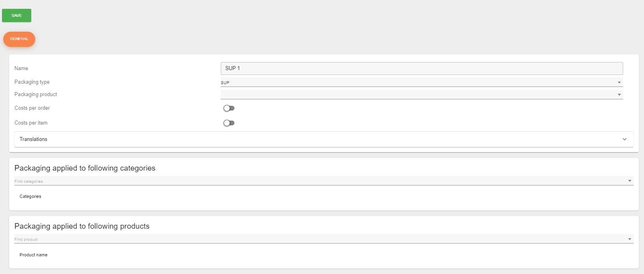The image size is (644, 274).
Task: Click the Categories column header
Action: tap(30, 197)
